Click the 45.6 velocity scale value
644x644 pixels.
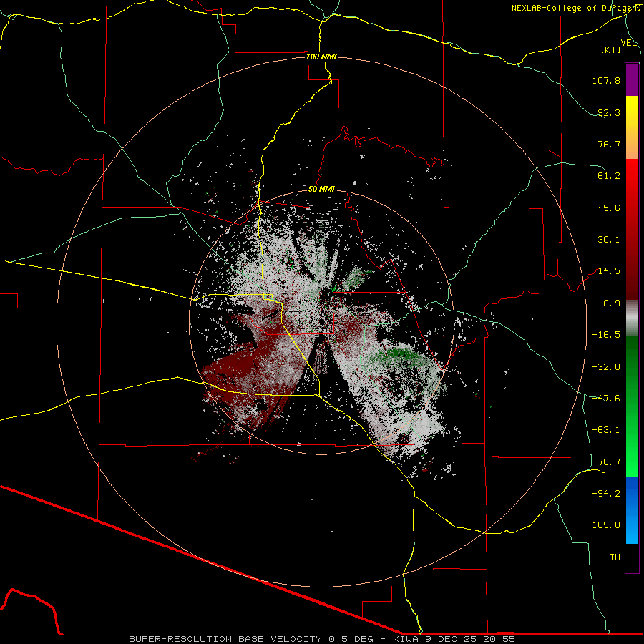(609, 208)
